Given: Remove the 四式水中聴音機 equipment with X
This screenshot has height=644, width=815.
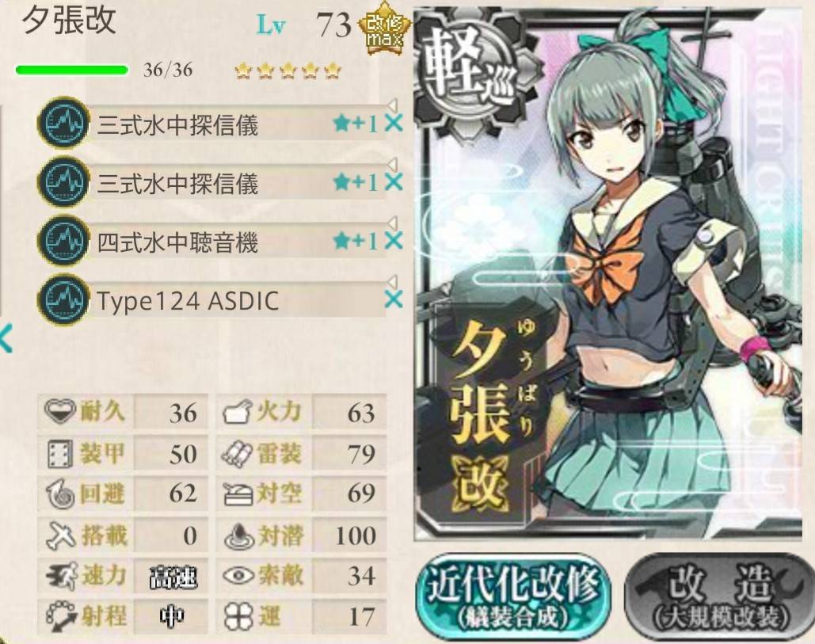Looking at the screenshot, I should 394,241.
